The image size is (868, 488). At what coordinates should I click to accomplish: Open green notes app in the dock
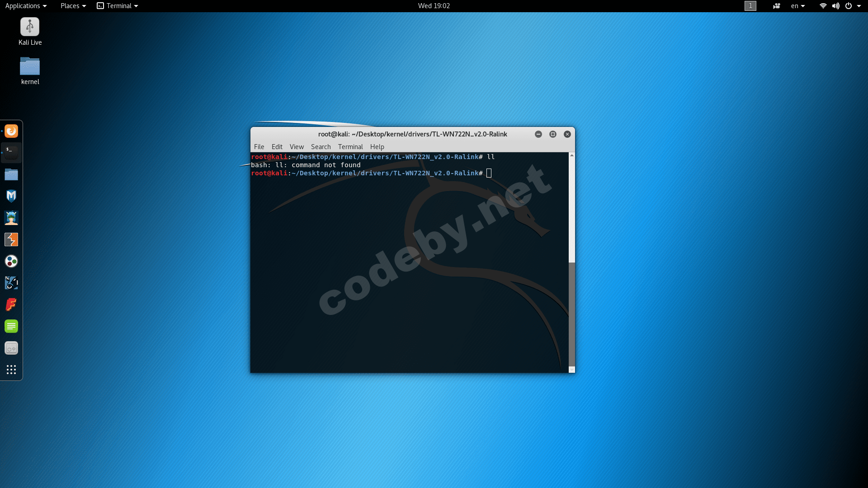11,326
